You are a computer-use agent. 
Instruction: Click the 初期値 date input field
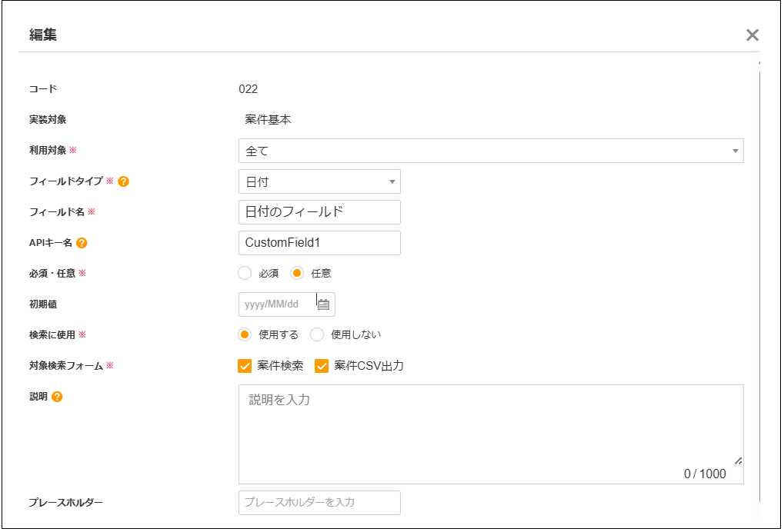pyautogui.click(x=277, y=304)
